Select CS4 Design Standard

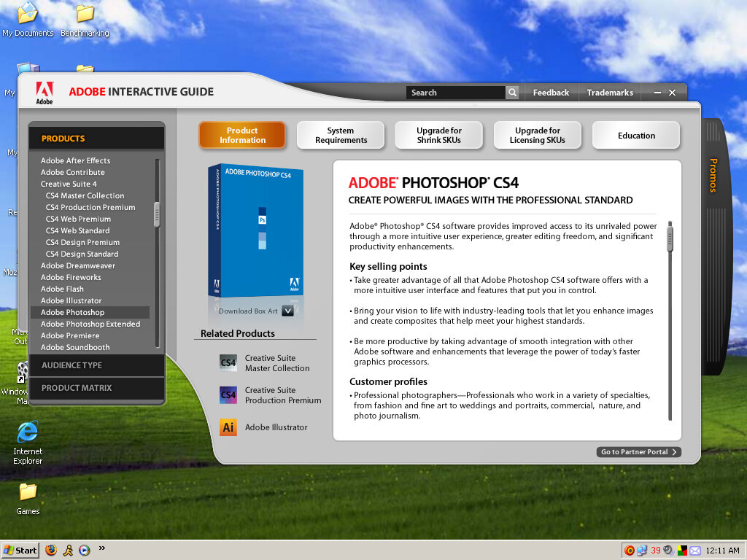point(82,254)
